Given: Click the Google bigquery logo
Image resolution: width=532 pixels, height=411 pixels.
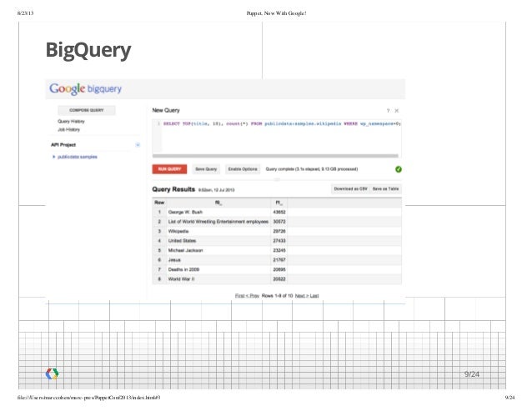Looking at the screenshot, I should point(86,89).
